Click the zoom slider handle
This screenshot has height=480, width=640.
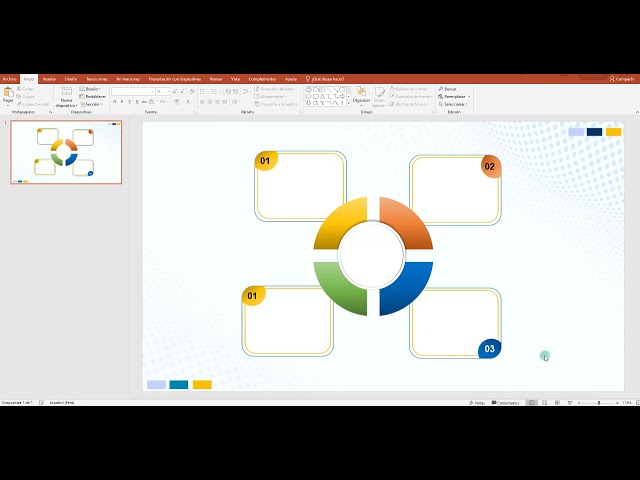coord(599,402)
